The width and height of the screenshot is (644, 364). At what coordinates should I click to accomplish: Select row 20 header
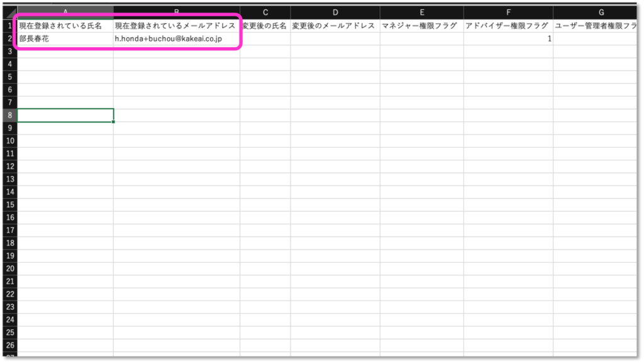[x=10, y=268]
